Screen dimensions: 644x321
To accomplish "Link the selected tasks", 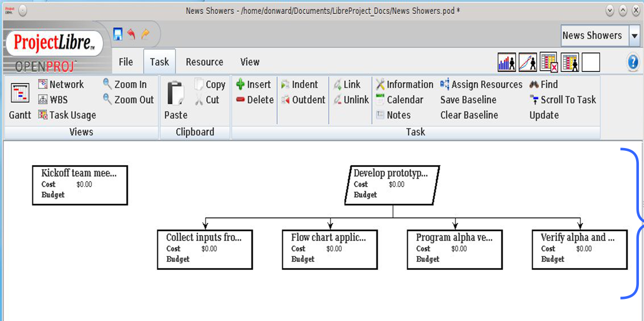I will [x=347, y=85].
